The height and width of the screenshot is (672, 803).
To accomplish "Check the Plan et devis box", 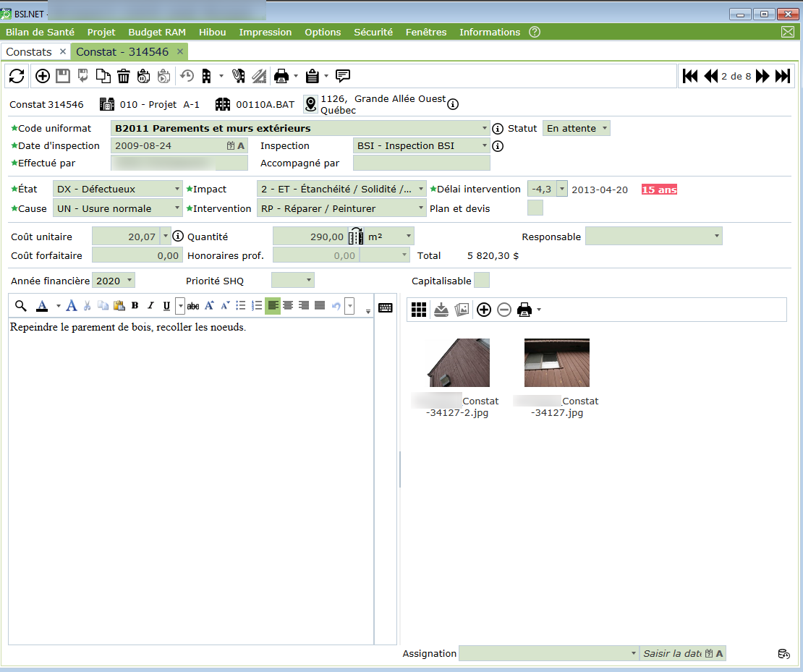I will tap(535, 208).
